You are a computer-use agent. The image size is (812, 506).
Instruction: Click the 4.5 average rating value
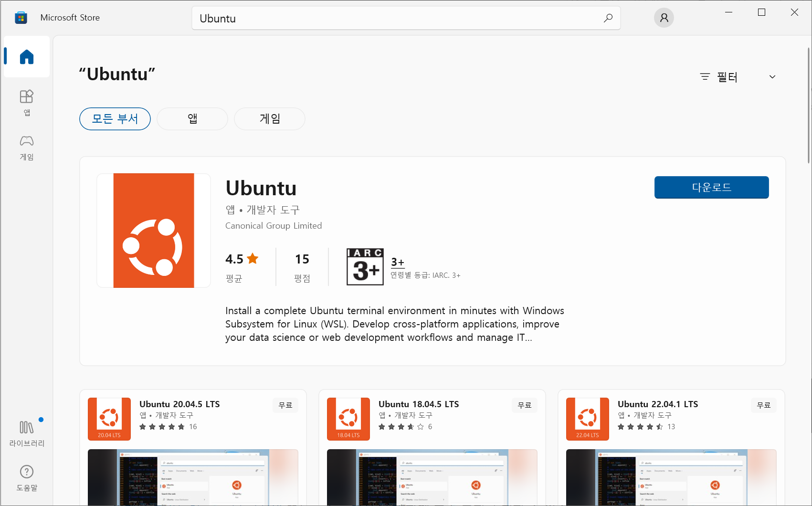tap(234, 259)
